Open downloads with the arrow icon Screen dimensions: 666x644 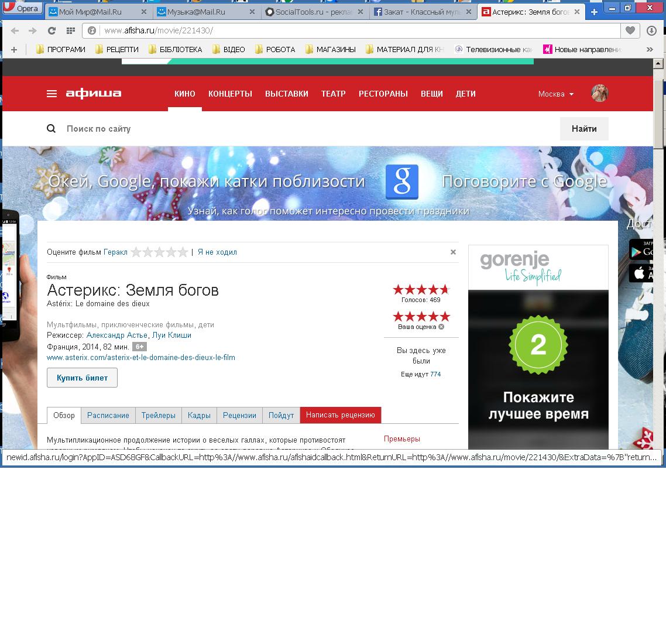(x=651, y=30)
